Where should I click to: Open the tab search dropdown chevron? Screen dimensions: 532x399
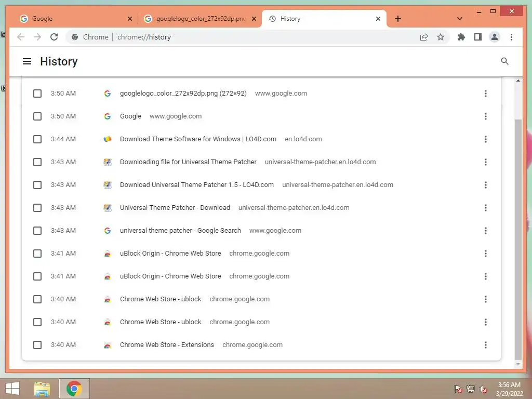coord(460,19)
